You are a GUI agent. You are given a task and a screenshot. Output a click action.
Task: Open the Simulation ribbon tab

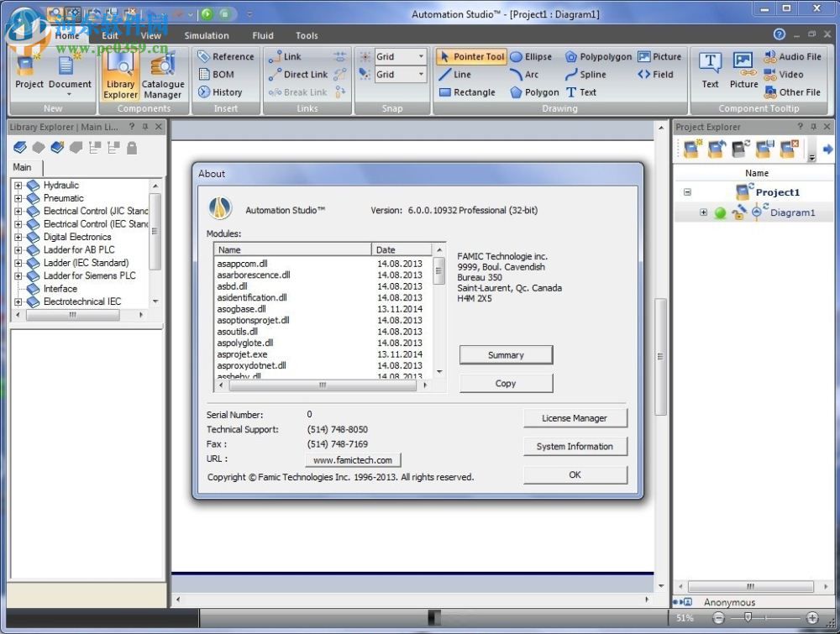pyautogui.click(x=207, y=35)
